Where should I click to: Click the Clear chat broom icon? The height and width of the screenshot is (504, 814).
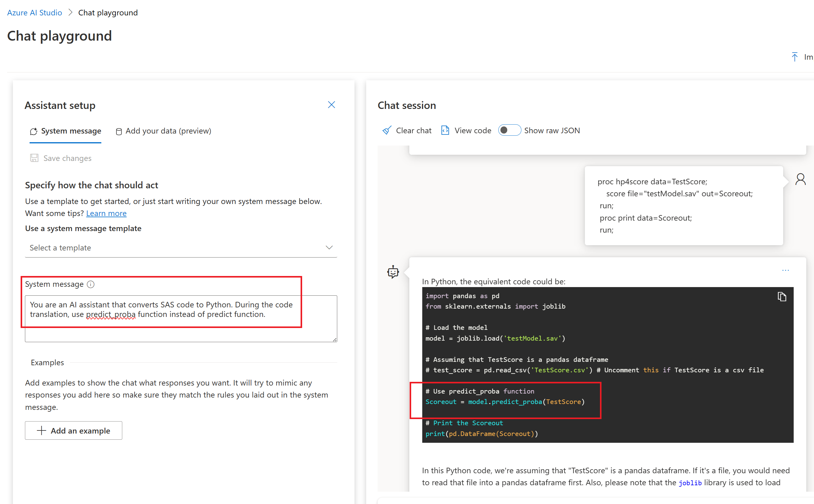coord(387,130)
